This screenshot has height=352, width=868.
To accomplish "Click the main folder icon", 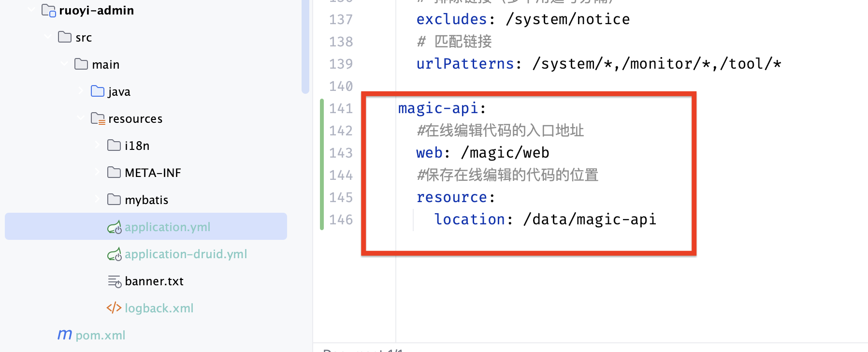I will pos(81,64).
